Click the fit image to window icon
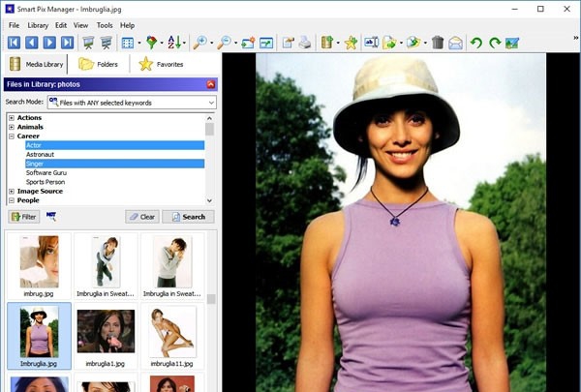Screen dimensions: 581x392 (x=248, y=43)
